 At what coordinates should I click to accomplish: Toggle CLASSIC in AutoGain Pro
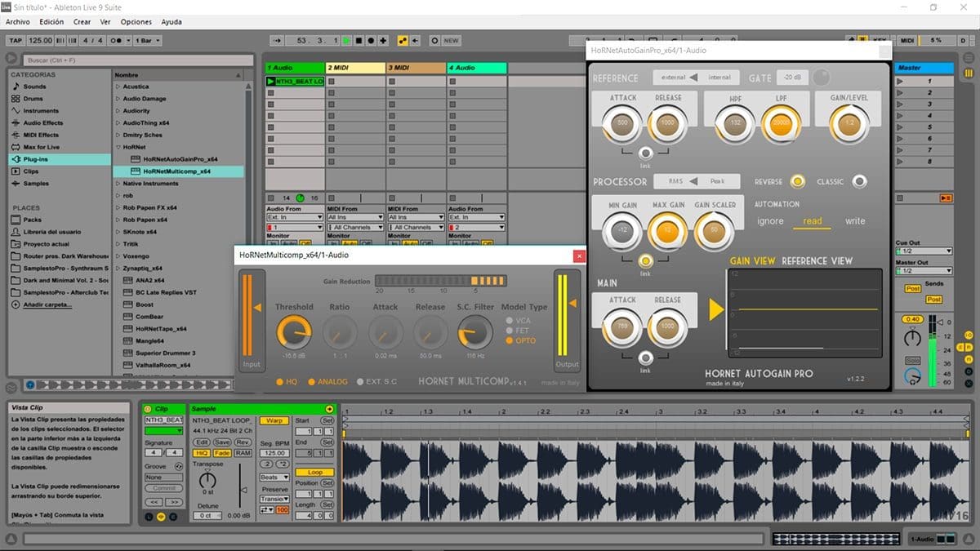point(858,181)
